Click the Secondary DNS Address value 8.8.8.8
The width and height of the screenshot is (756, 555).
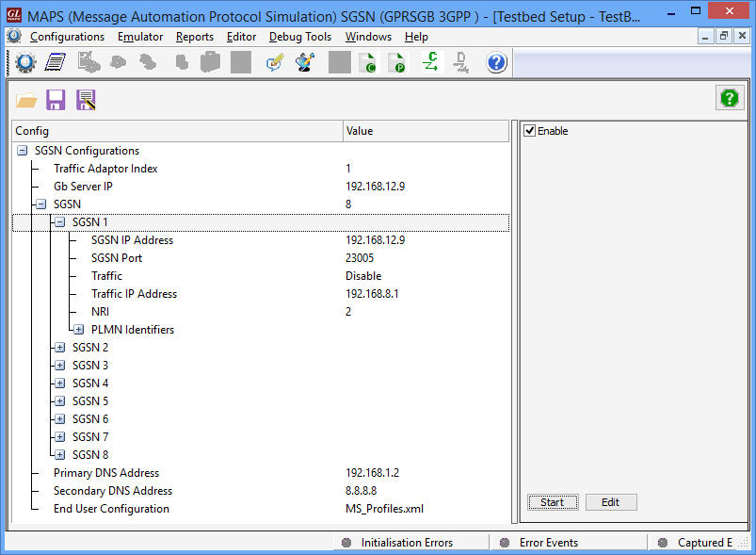click(362, 491)
